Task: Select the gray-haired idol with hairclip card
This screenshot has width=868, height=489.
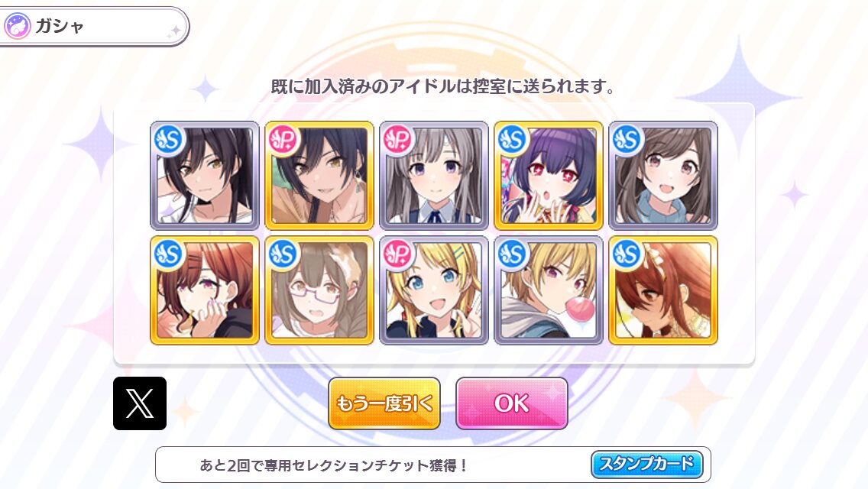Action: coord(434,176)
